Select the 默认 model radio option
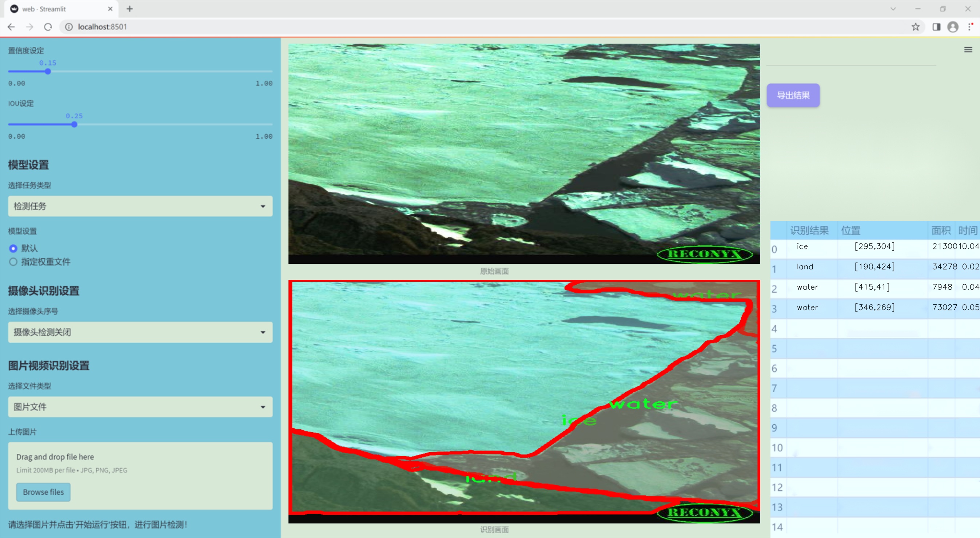The height and width of the screenshot is (538, 980). coord(13,248)
